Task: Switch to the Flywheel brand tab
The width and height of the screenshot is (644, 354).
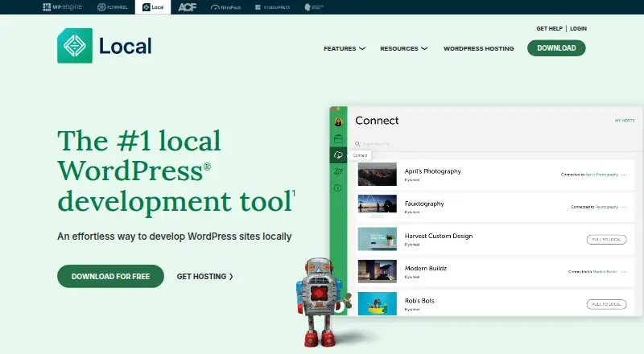Action: pos(112,7)
